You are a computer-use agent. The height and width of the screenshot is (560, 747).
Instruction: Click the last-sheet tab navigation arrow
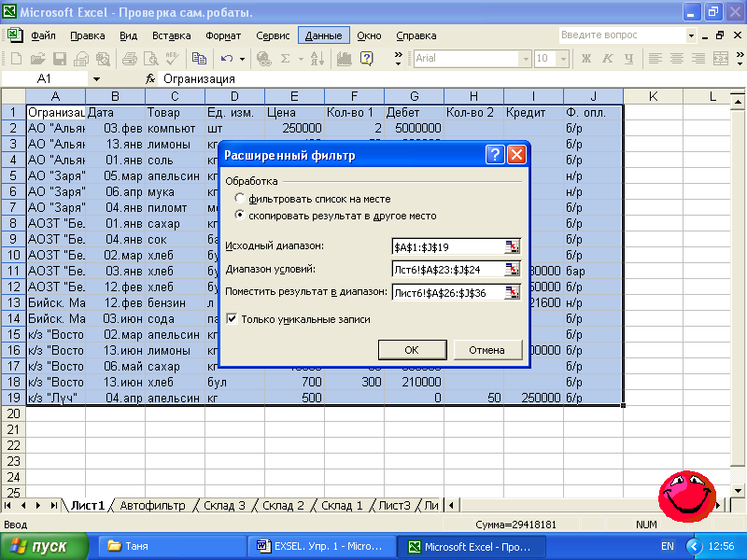pos(54,505)
